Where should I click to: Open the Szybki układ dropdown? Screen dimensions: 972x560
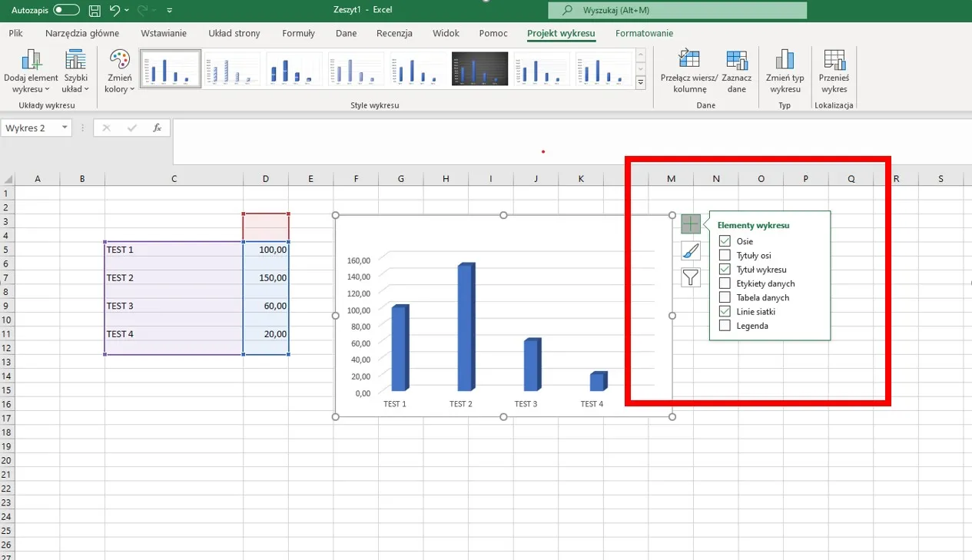[x=75, y=71]
